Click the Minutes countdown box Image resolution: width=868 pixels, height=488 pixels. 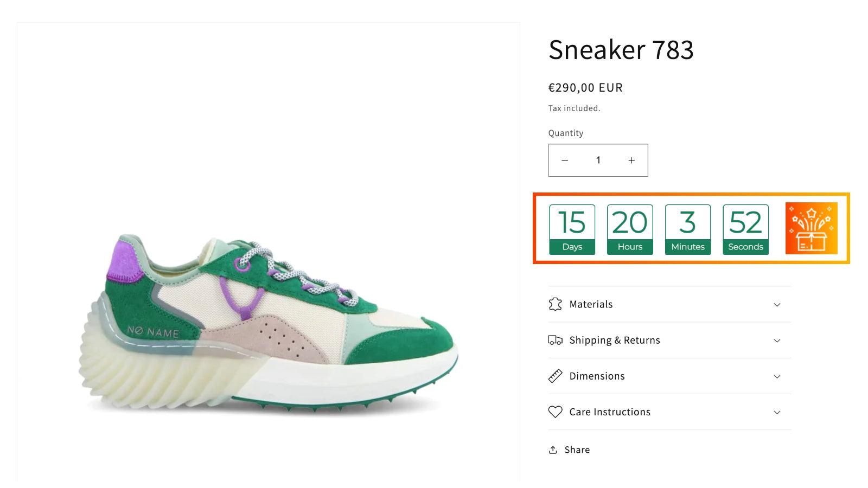pos(688,229)
